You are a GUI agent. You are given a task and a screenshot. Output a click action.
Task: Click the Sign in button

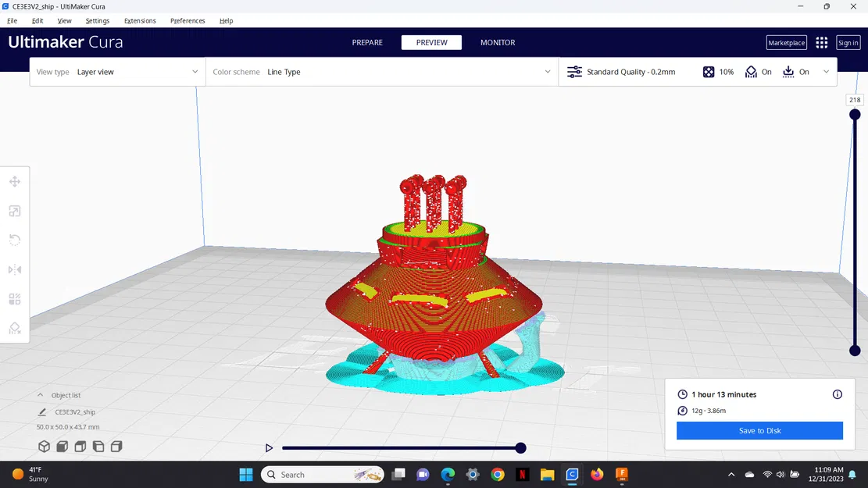click(848, 43)
